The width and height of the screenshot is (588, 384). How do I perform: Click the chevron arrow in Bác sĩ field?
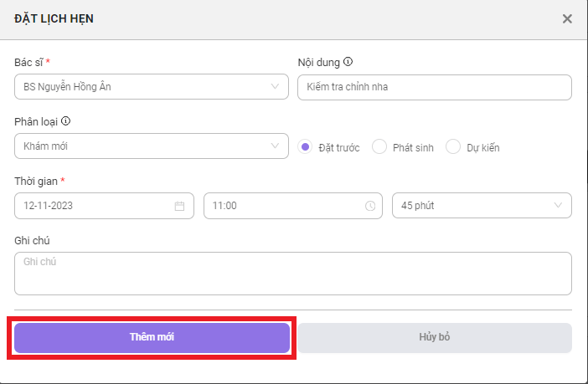pos(275,86)
